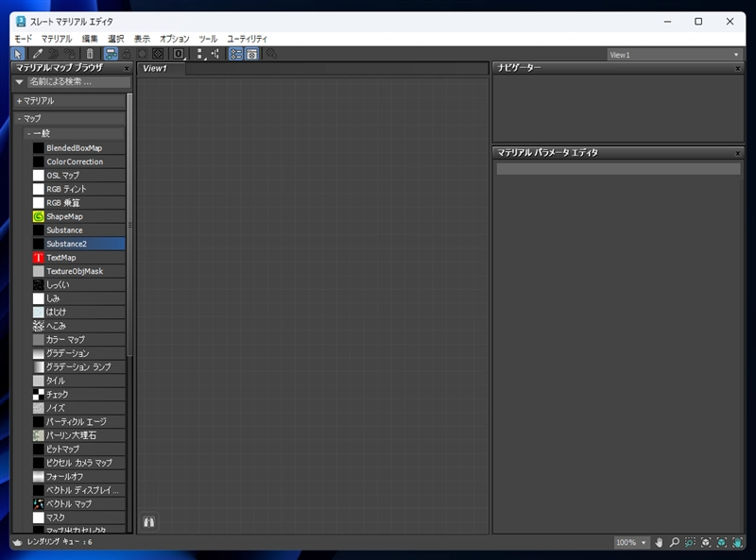Image resolution: width=756 pixels, height=560 pixels.
Task: Click Put Material to Scene icon
Action: (x=54, y=54)
